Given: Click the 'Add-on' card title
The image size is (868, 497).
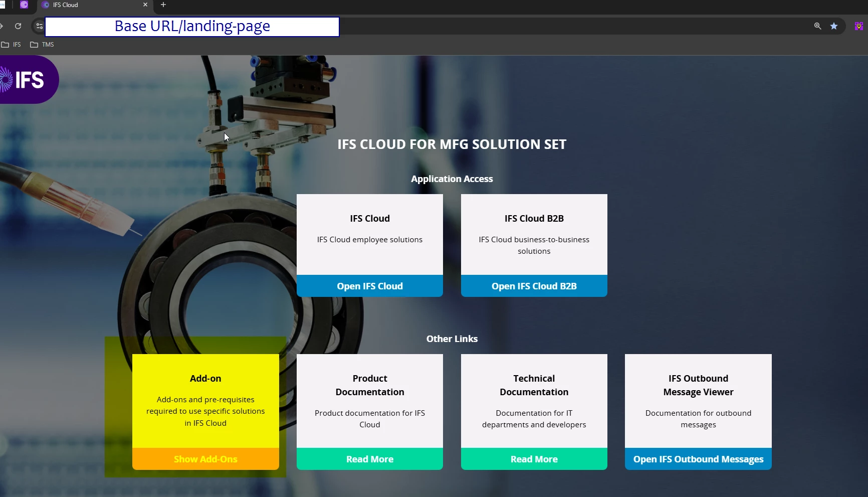Looking at the screenshot, I should coord(205,379).
